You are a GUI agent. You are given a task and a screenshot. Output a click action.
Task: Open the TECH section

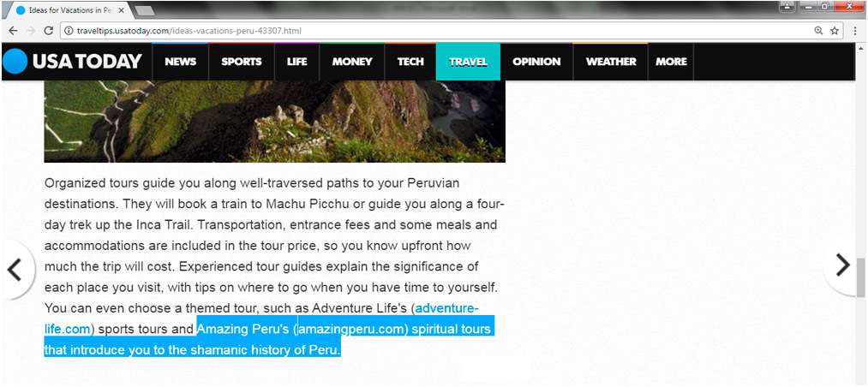(x=410, y=62)
